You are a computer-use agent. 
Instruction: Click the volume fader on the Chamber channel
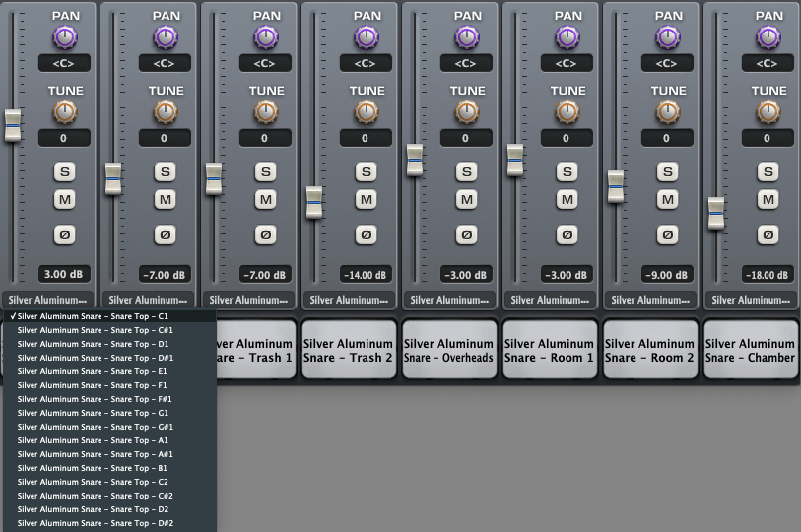pos(716,212)
